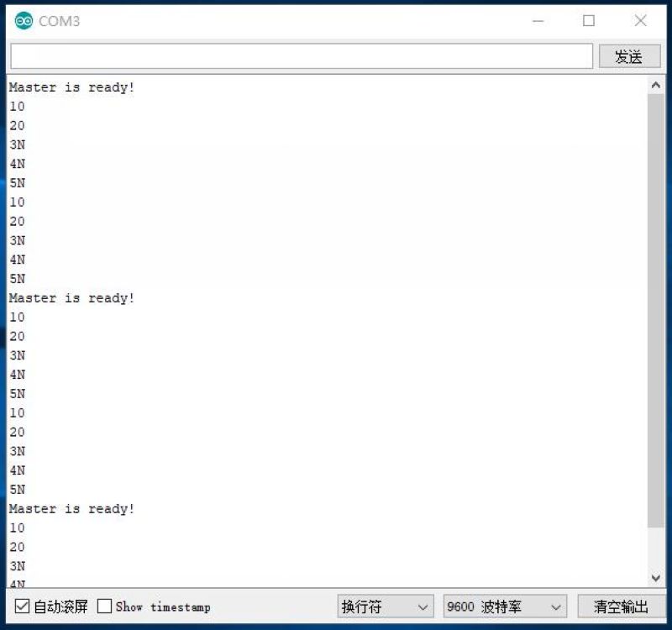Viewport: 672px width, 630px height.
Task: Click the Arduino logo icon in title bar
Action: click(x=24, y=20)
